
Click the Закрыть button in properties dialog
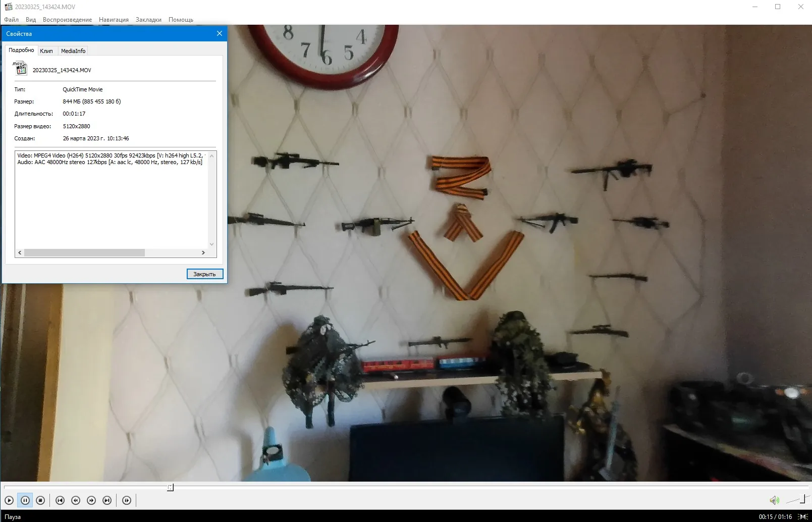[x=205, y=274]
